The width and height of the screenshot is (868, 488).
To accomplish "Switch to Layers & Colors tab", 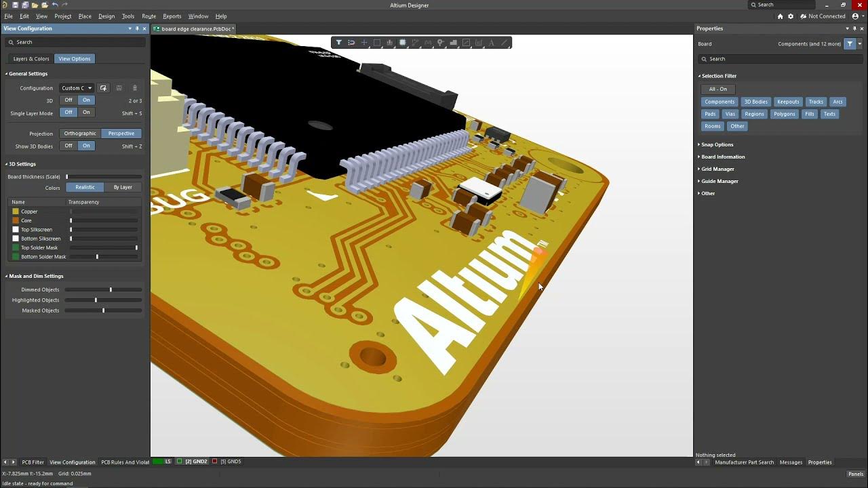I will pos(31,59).
